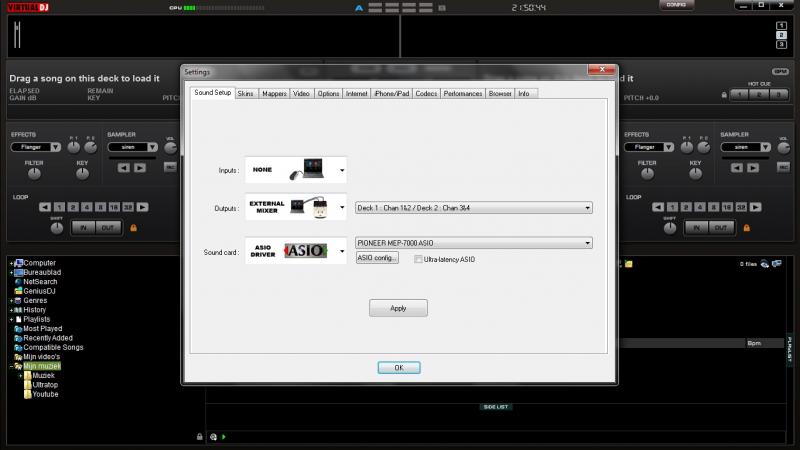
Task: Toggle left deck loop IN button
Action: click(x=84, y=228)
